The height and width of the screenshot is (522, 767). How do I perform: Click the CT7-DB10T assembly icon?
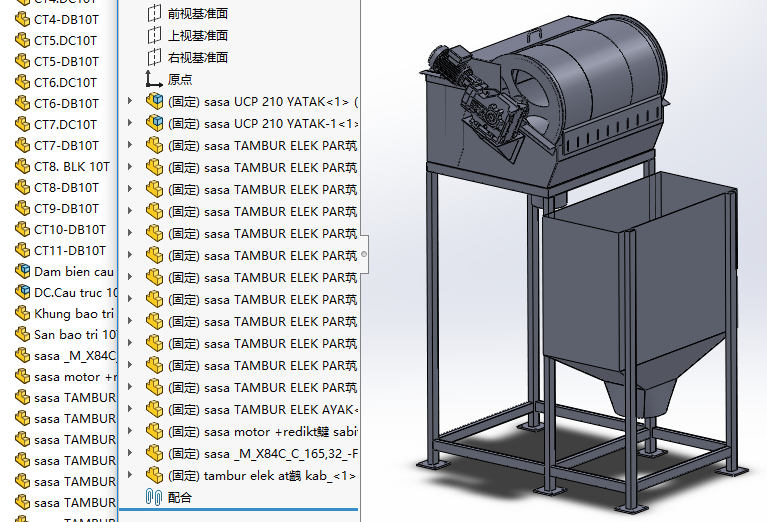pos(22,145)
